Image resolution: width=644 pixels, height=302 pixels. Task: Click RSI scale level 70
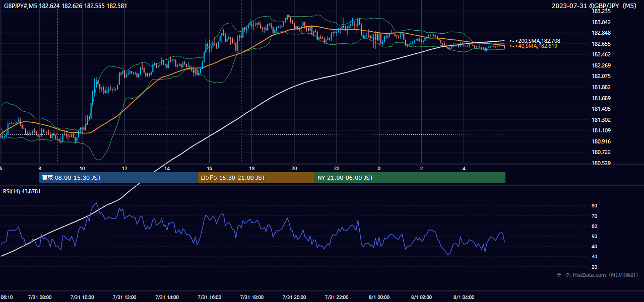(594, 216)
